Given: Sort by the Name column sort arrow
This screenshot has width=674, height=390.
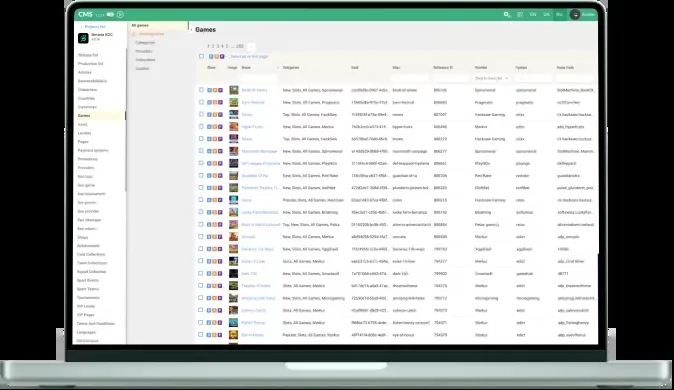Looking at the screenshot, I should pyautogui.click(x=278, y=68).
